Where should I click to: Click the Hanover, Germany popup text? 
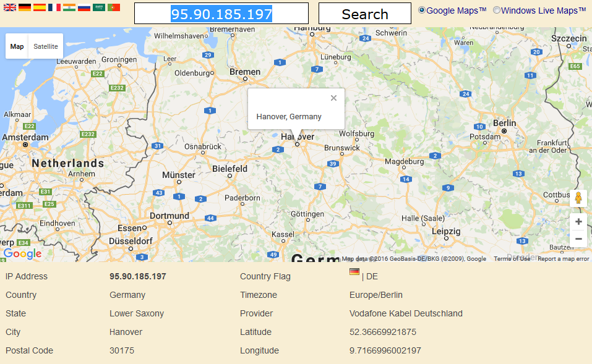[289, 117]
